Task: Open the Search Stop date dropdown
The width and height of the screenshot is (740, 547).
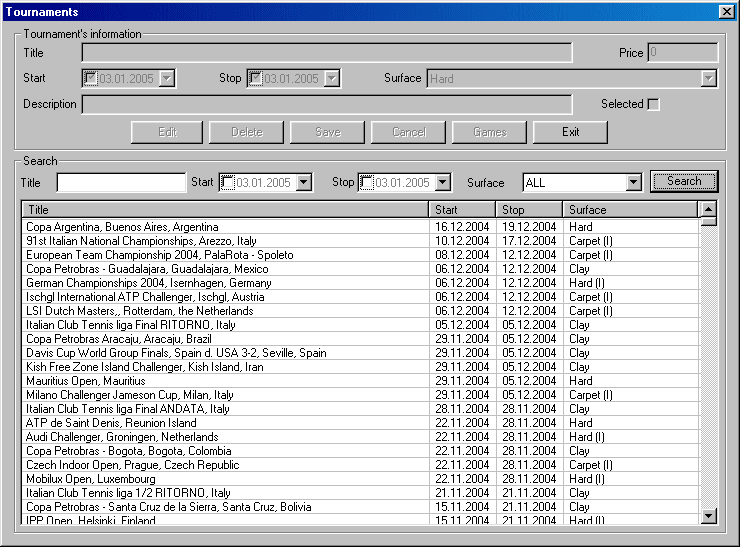Action: [x=443, y=183]
